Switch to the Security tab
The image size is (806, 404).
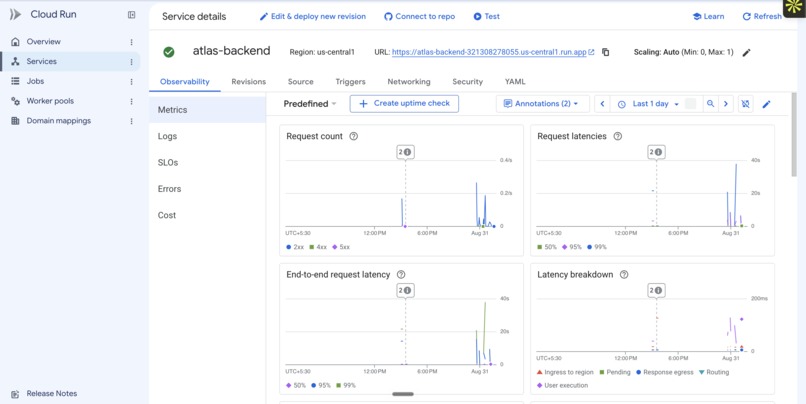(x=468, y=82)
